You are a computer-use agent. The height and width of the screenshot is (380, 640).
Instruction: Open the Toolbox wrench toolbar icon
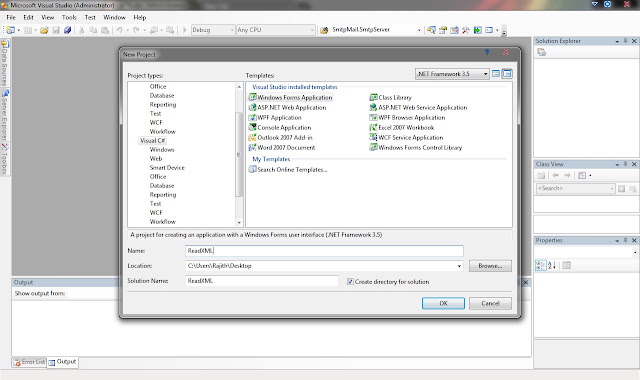(466, 30)
